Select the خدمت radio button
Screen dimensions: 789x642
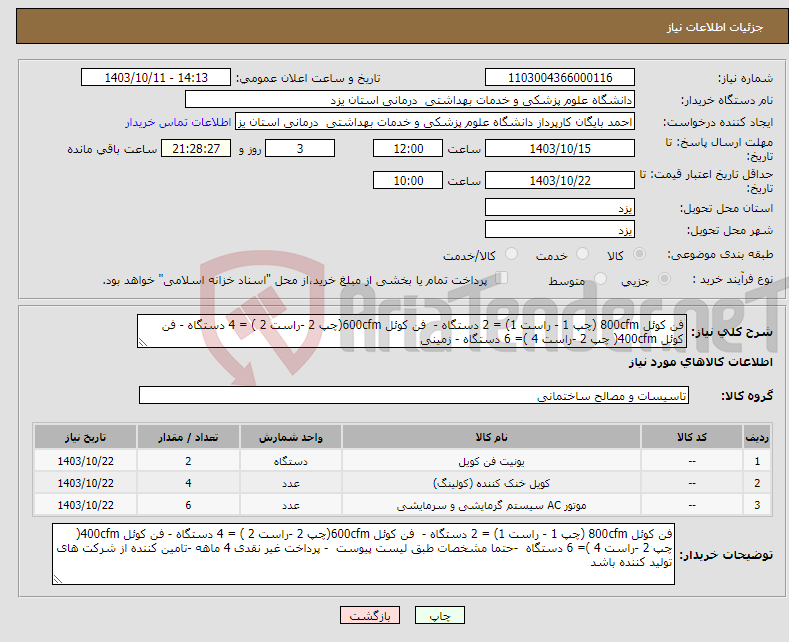(582, 254)
